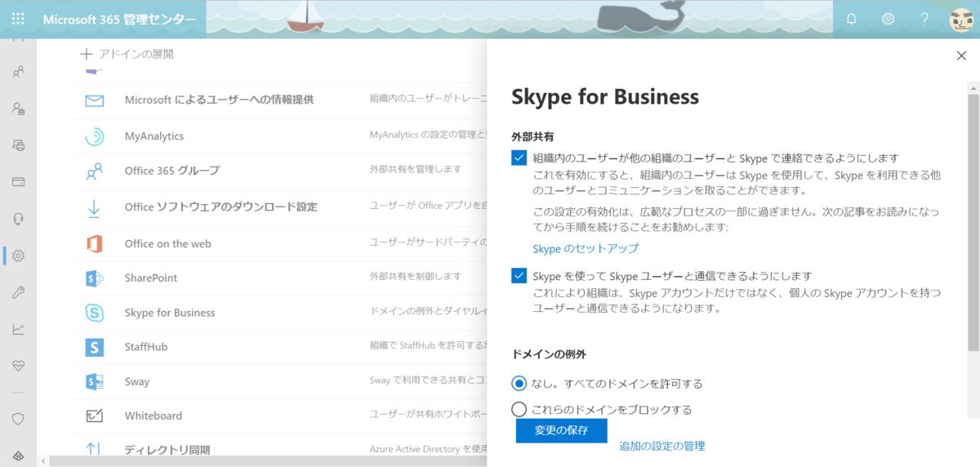The height and width of the screenshot is (467, 980).
Task: Open the notifications bell
Action: (x=852, y=19)
